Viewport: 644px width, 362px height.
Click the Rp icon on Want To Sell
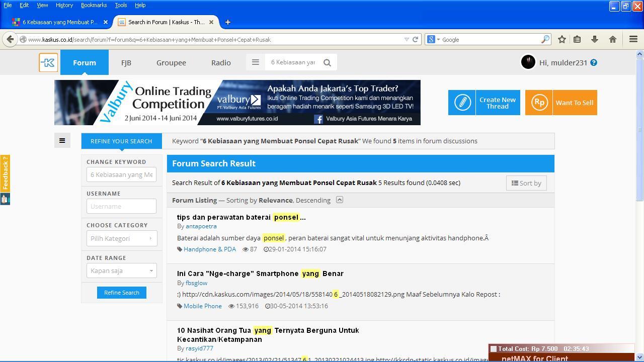(539, 103)
